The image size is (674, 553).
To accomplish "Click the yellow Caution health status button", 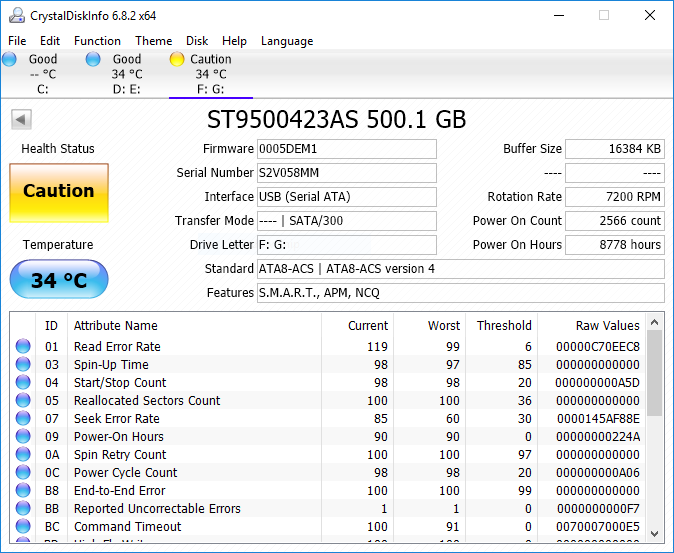I will pos(59,192).
